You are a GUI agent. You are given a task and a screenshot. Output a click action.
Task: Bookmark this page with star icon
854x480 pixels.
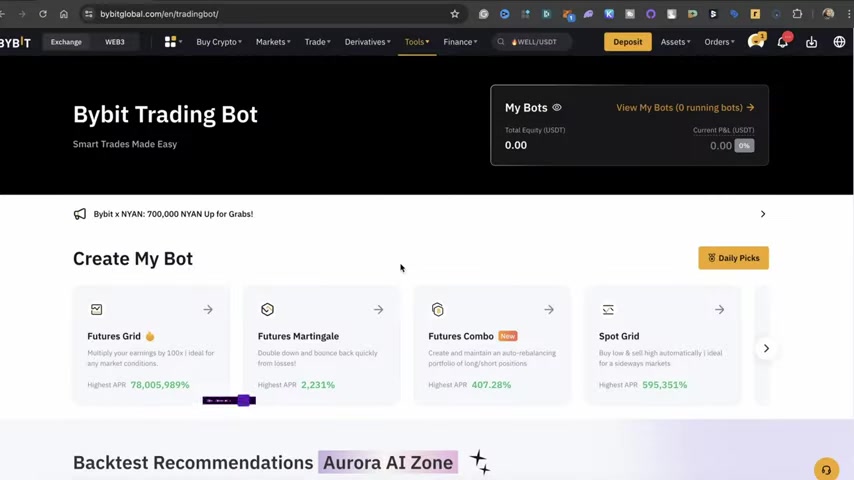click(x=455, y=14)
